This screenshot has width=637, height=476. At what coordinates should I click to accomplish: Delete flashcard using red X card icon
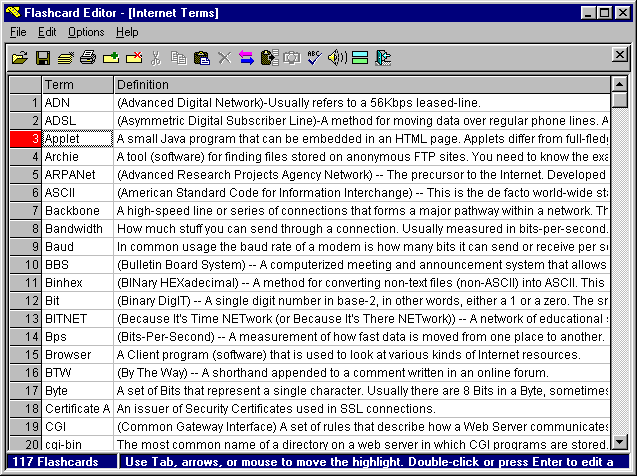133,58
